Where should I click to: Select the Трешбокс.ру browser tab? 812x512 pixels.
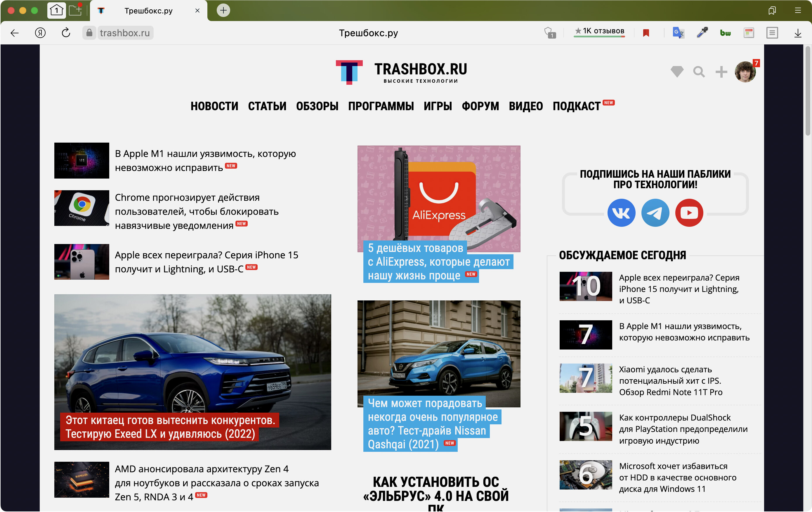click(x=148, y=11)
